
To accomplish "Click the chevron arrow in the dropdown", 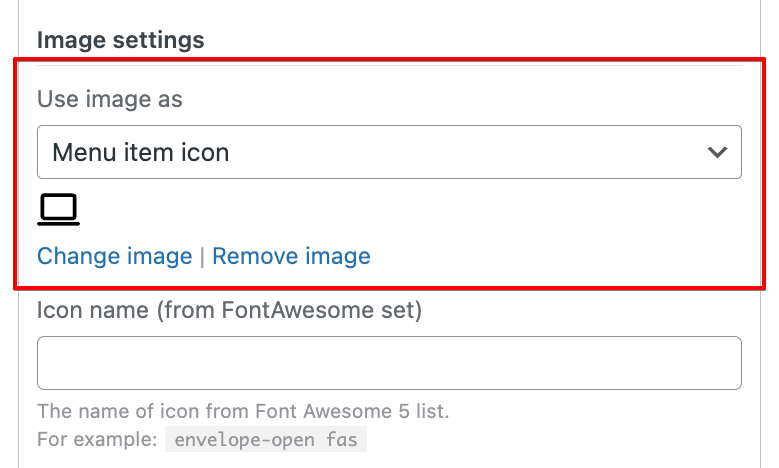I will 717,152.
